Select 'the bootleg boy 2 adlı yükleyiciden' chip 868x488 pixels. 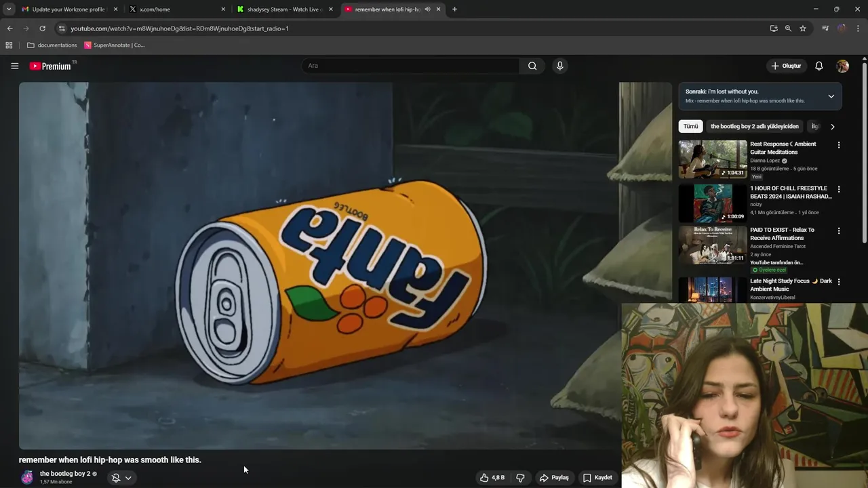(x=755, y=126)
